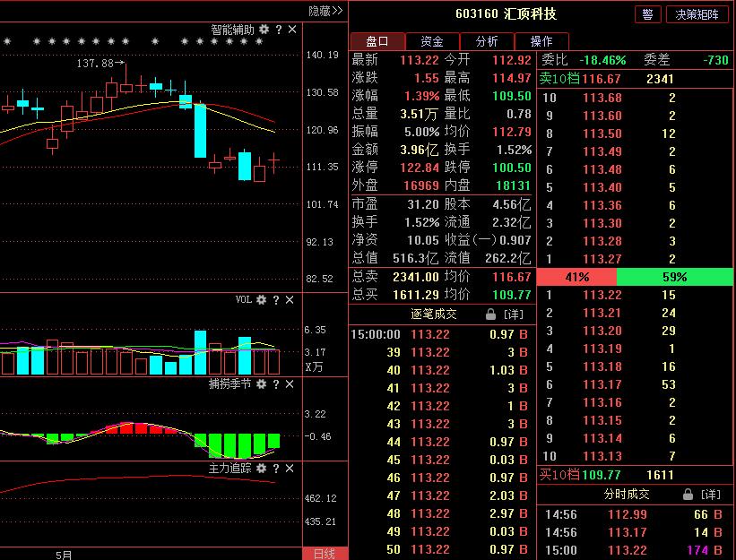Click the 总买 value 1611.29

click(x=415, y=295)
